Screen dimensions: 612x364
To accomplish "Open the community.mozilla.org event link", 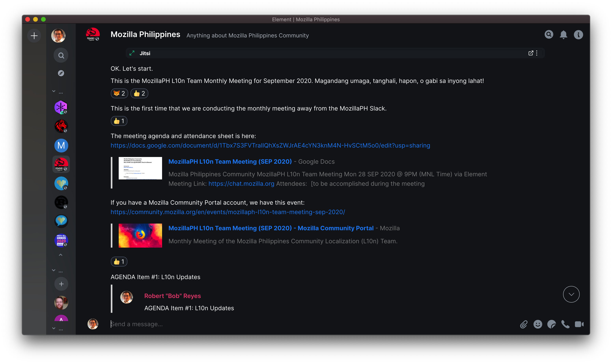I will (228, 212).
